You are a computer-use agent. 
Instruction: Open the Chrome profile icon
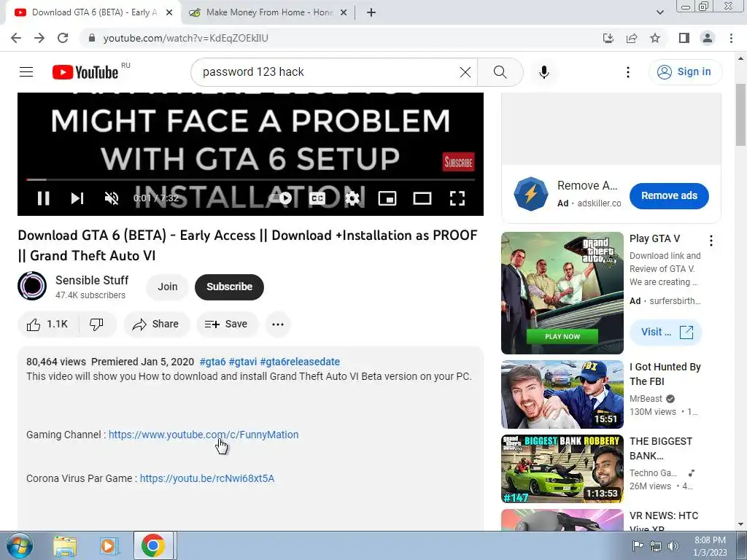coord(708,38)
